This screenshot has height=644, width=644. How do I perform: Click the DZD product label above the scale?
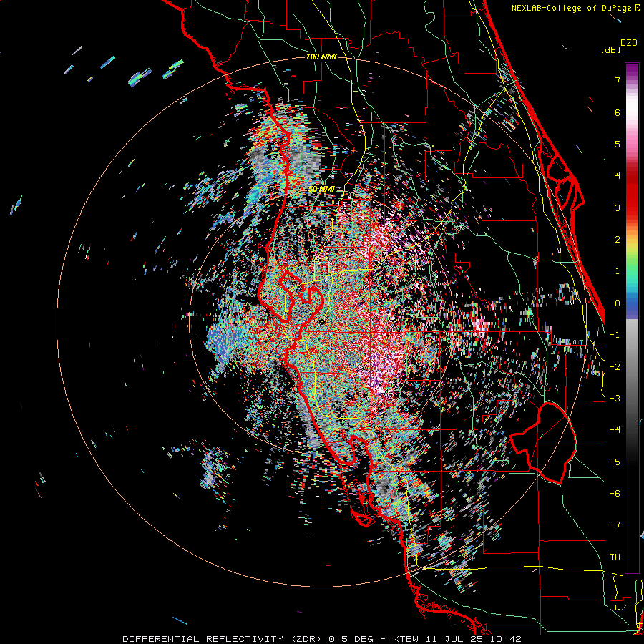629,43
